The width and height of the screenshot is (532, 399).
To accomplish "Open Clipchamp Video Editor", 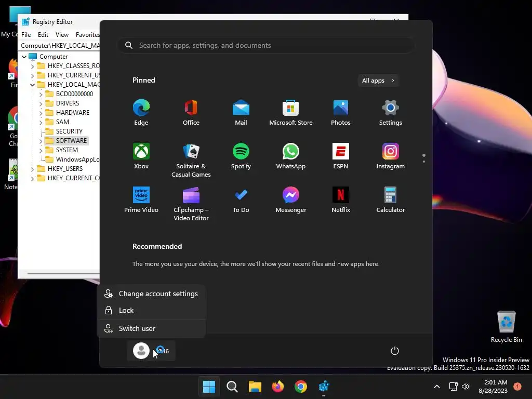I will (x=191, y=204).
